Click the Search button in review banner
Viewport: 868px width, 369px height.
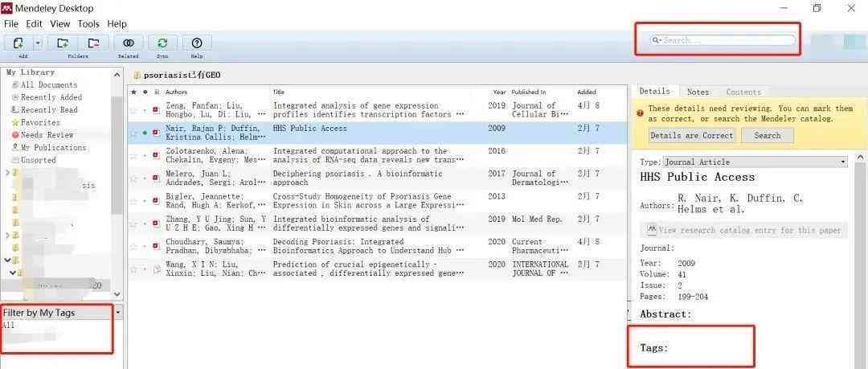pos(767,135)
